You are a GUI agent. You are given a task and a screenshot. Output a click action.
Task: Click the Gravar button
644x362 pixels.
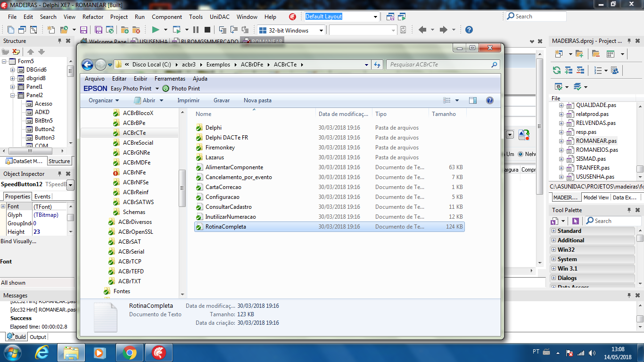coord(222,100)
